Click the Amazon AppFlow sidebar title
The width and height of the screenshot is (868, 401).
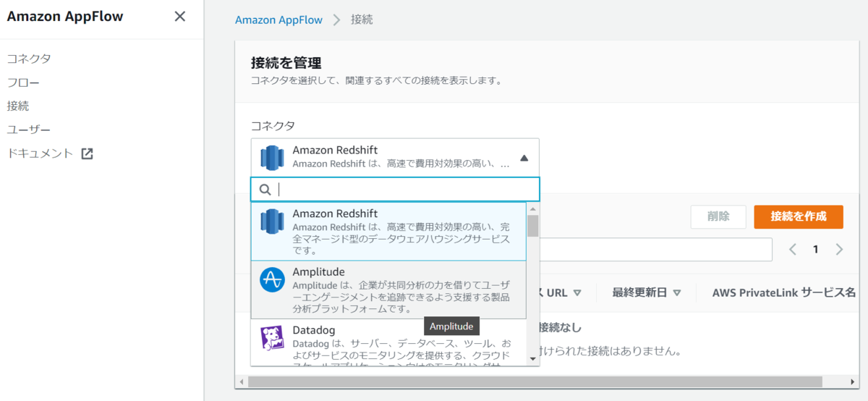[65, 17]
